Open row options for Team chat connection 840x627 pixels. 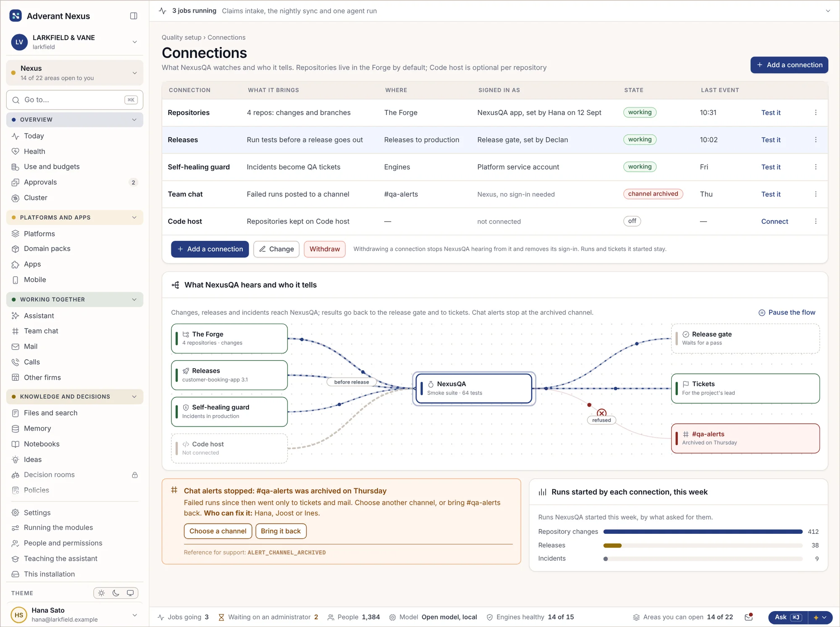816,194
